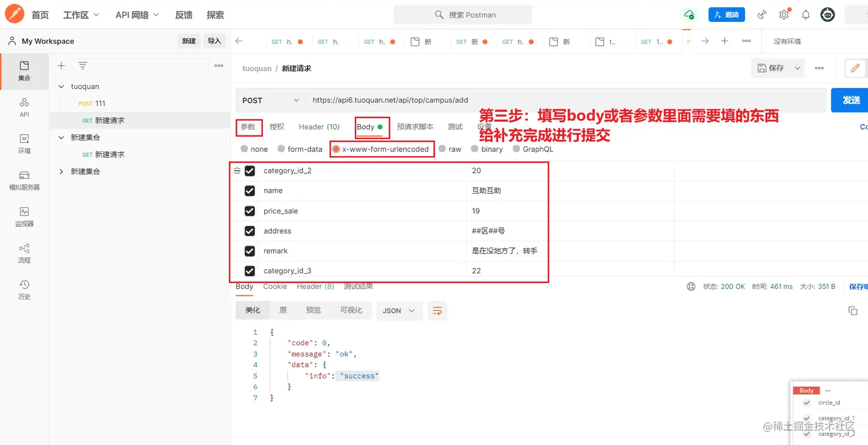Click the forward arrow in tab bar
Image resolution: width=868 pixels, height=445 pixels.
(x=706, y=41)
